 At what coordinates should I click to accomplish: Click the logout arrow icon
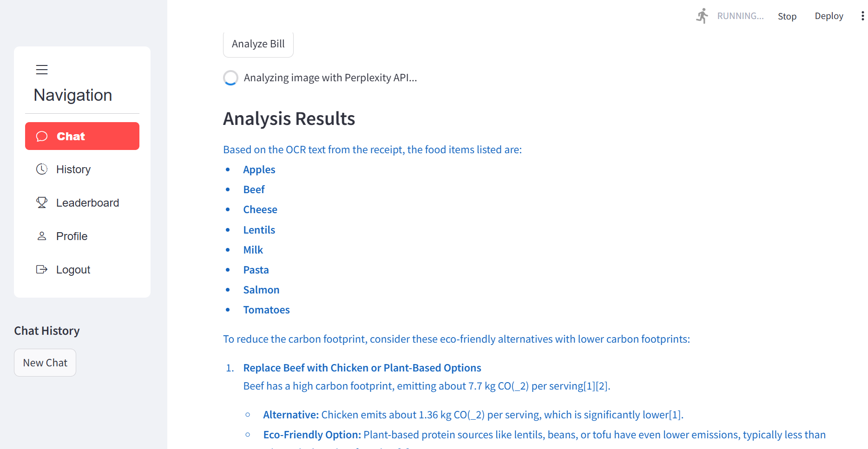click(x=42, y=269)
